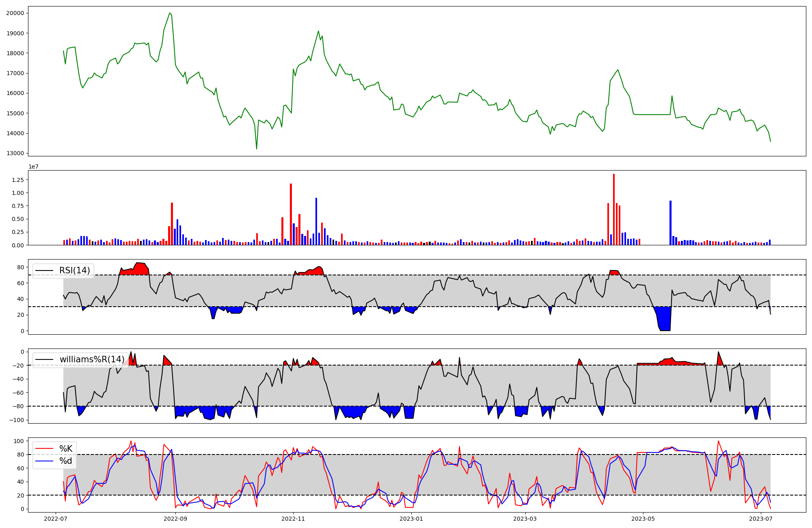Click the RSI(14) legend label
Viewport: 812px width, 528px height.
[74, 270]
